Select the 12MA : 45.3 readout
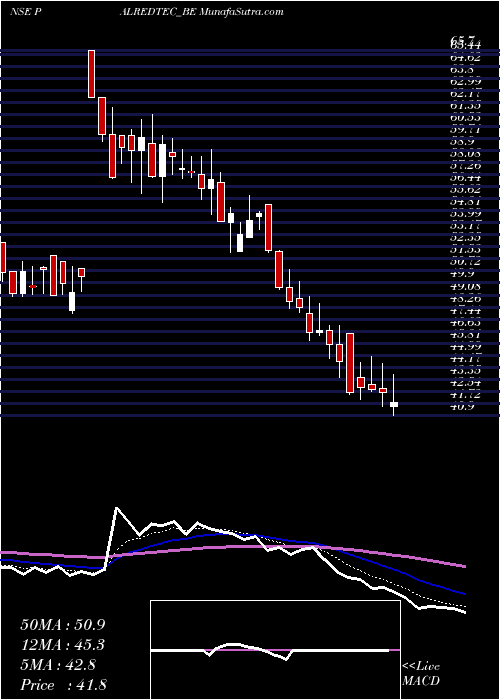This screenshot has width=500, height=700. 63,645
